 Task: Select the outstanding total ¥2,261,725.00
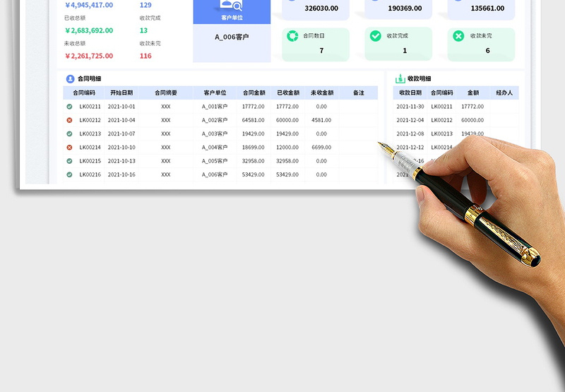tap(89, 56)
